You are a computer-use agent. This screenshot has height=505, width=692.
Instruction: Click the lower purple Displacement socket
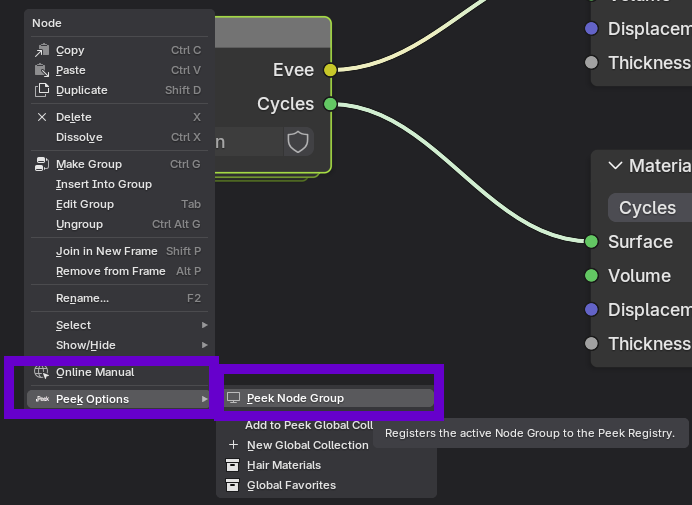[591, 309]
